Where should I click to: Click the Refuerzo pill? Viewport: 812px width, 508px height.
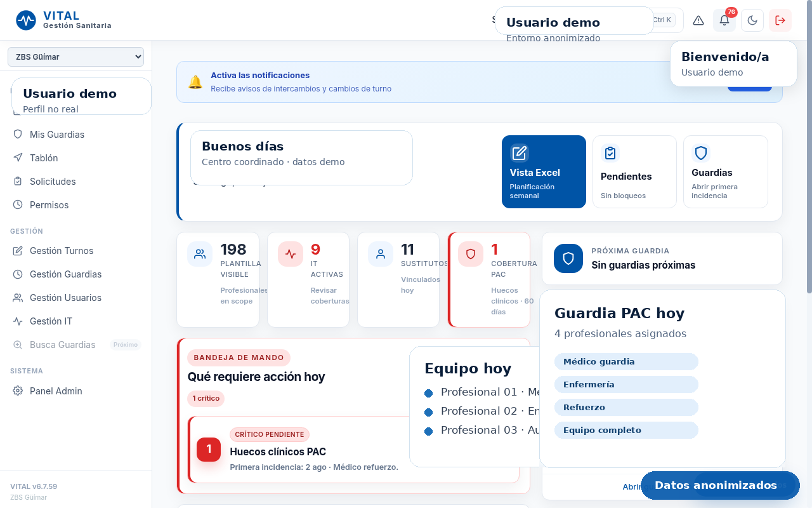[x=626, y=407]
